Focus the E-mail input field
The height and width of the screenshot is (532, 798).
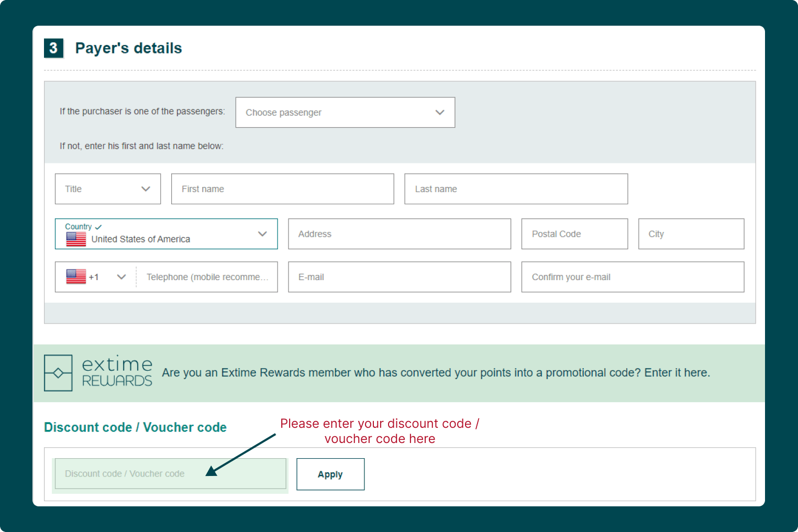tap(400, 277)
